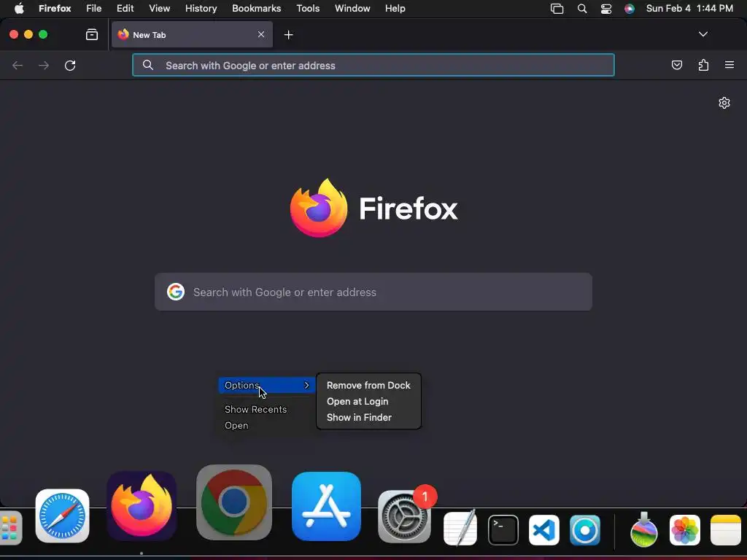Open System Settings from the Dock
Image resolution: width=747 pixels, height=560 pixels.
coord(404,517)
